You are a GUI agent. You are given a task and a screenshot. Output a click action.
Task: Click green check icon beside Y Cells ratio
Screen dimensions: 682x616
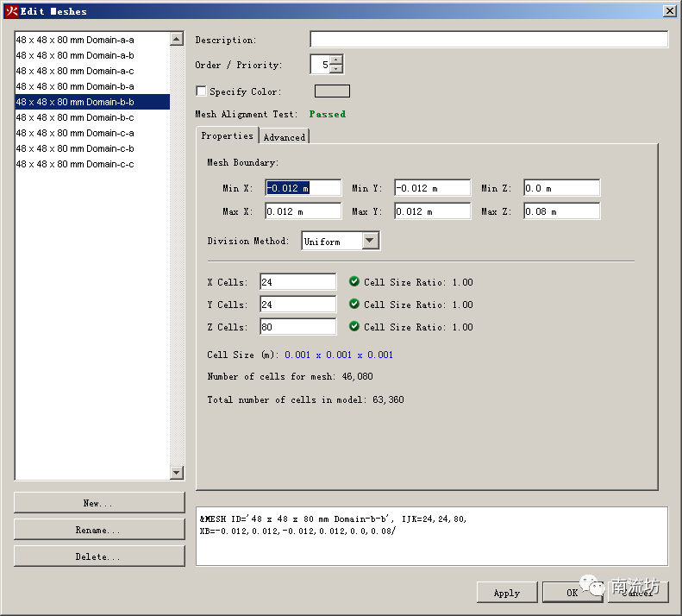354,305
